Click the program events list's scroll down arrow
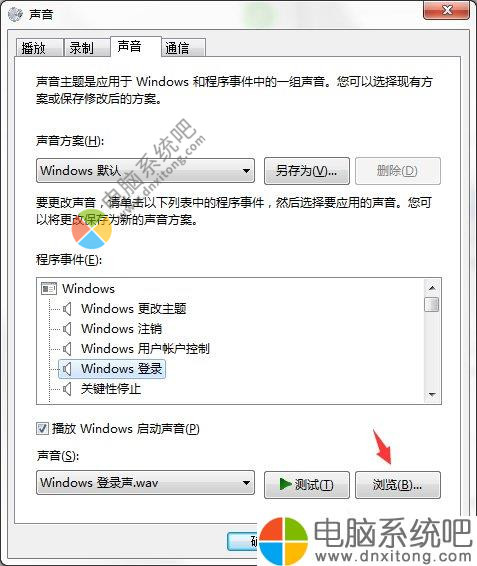Screen dimensions: 477x566 tap(432, 395)
